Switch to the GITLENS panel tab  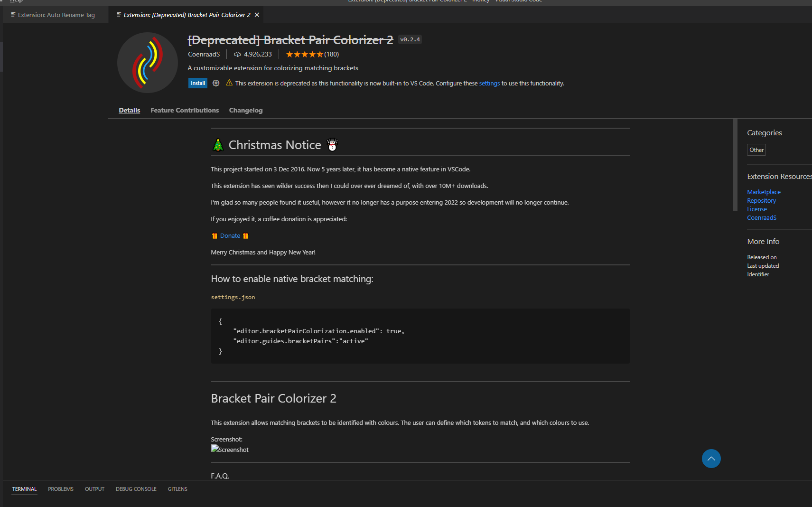pos(177,489)
